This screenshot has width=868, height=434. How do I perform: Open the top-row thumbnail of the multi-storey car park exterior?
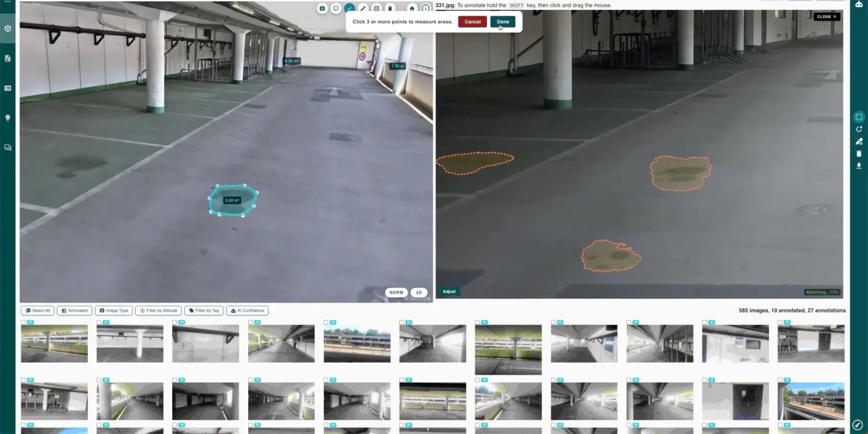click(357, 344)
